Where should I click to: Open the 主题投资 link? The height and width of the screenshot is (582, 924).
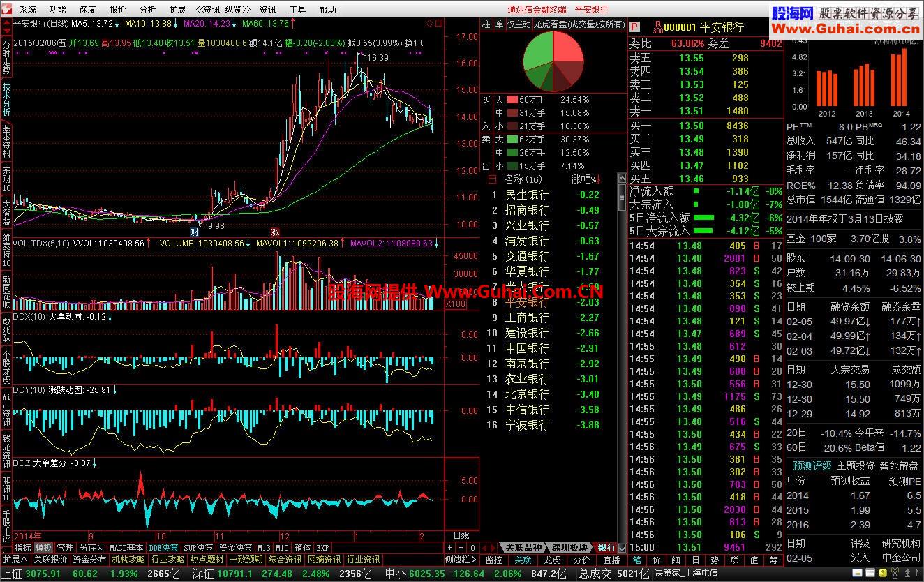point(856,465)
